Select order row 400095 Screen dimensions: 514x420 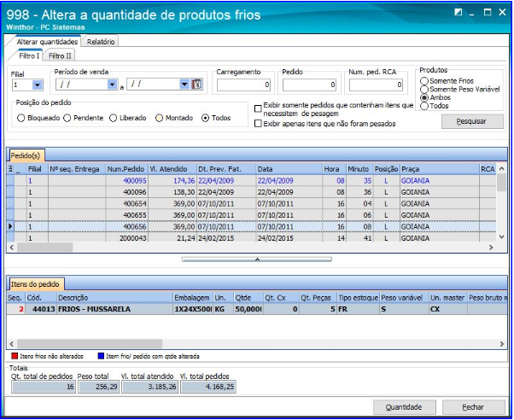[x=251, y=181]
